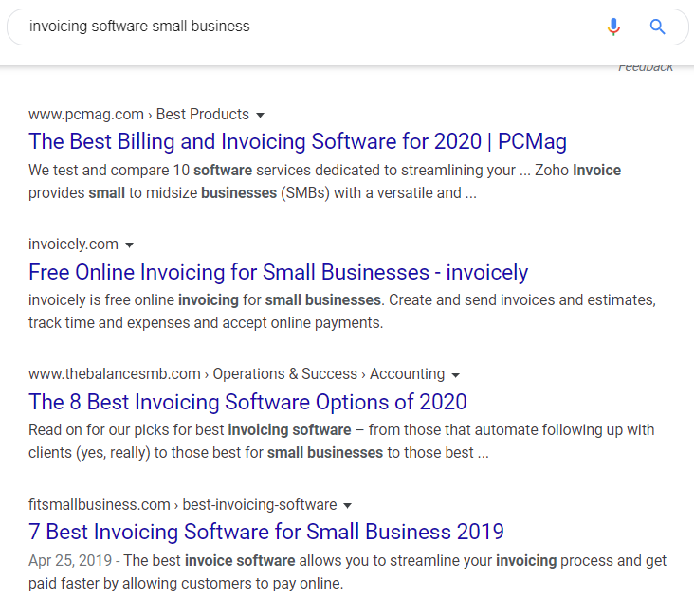Image resolution: width=694 pixels, height=616 pixels.
Task: Click the blue magnifying glass search icon
Action: 658,27
